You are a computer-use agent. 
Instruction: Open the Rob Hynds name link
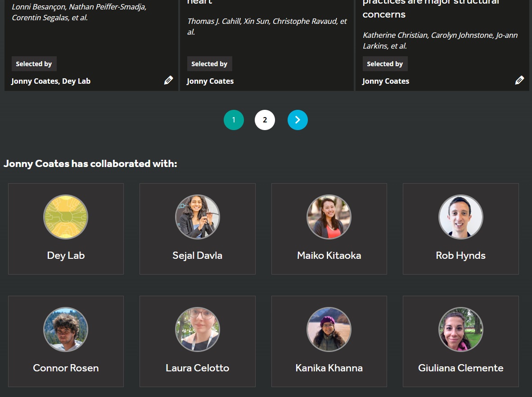(460, 256)
